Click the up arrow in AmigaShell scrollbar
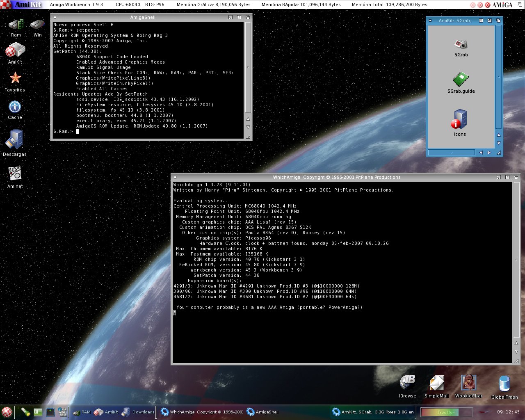The height and width of the screenshot is (420, 525). pos(248,119)
